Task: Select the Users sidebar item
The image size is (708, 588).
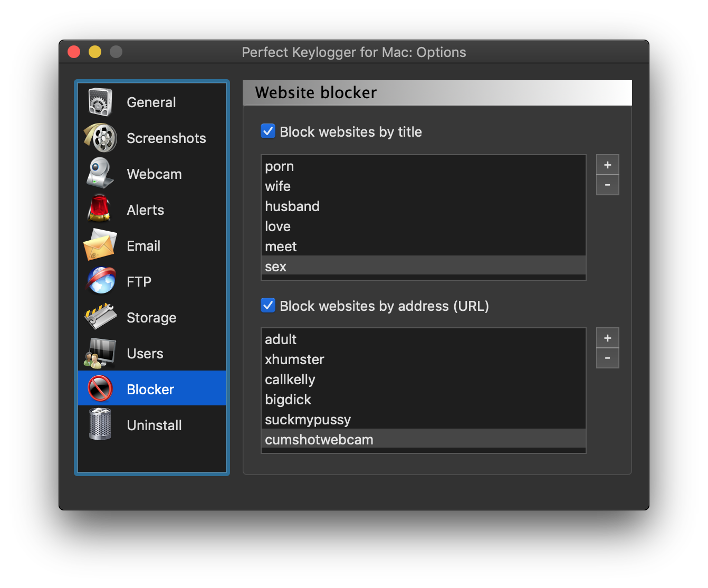Action: point(145,353)
